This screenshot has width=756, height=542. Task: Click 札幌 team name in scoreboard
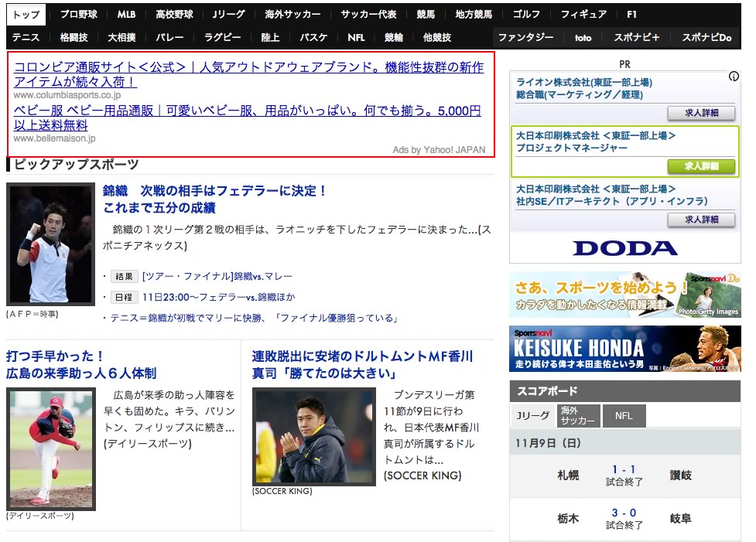click(568, 476)
